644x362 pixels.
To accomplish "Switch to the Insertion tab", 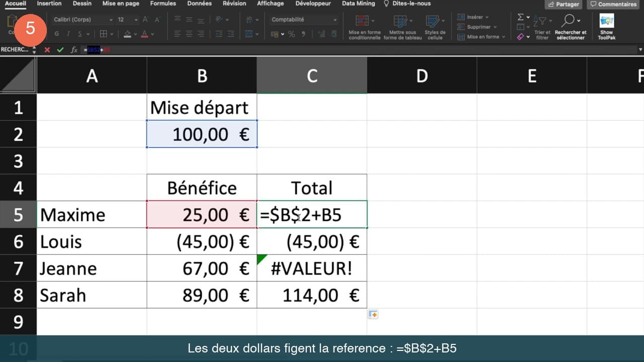I will click(49, 4).
